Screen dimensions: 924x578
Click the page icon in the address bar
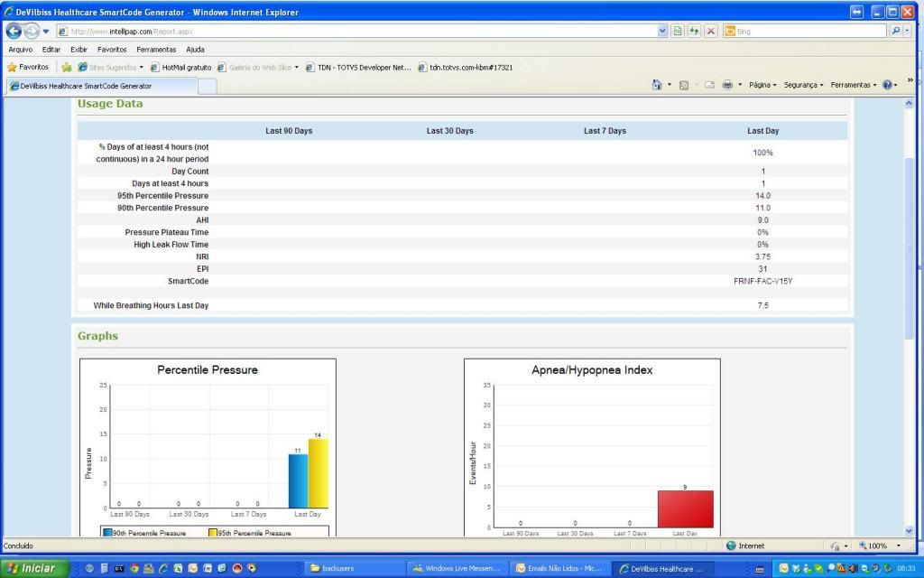click(62, 32)
